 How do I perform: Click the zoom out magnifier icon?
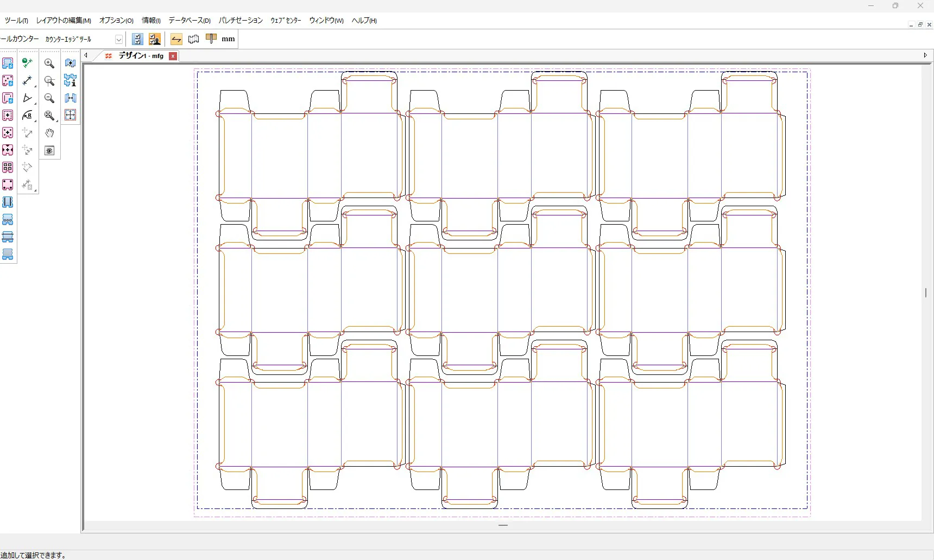click(49, 98)
